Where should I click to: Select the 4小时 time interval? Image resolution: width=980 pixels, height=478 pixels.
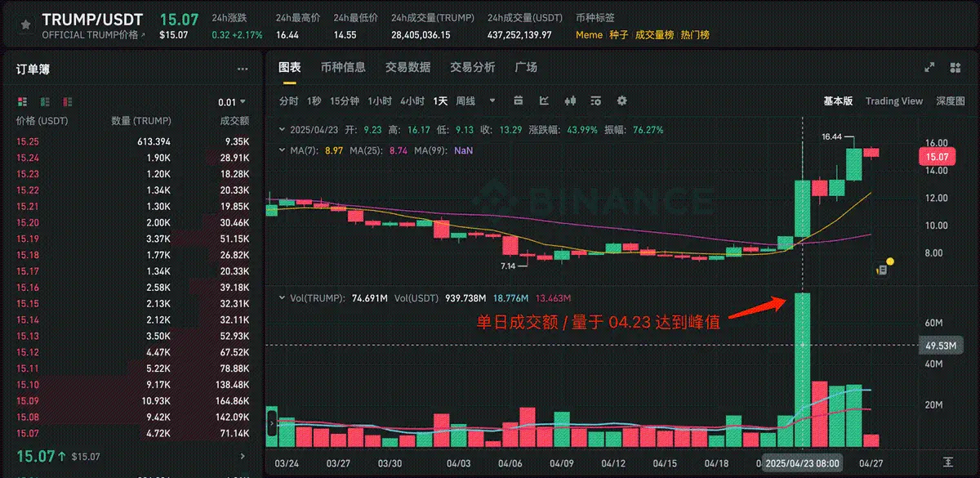(x=412, y=101)
